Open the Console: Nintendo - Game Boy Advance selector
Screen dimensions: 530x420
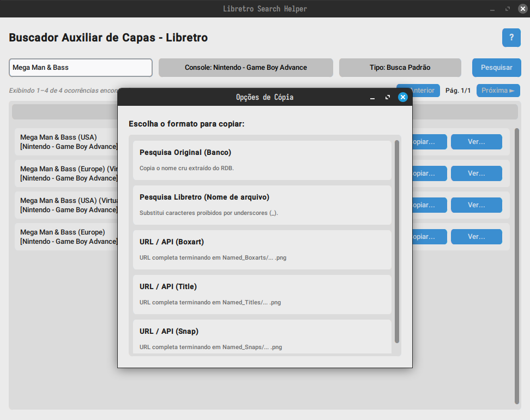pos(246,68)
